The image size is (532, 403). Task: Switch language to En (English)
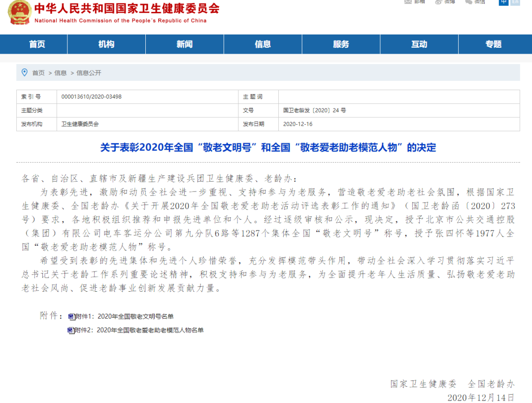click(515, 2)
